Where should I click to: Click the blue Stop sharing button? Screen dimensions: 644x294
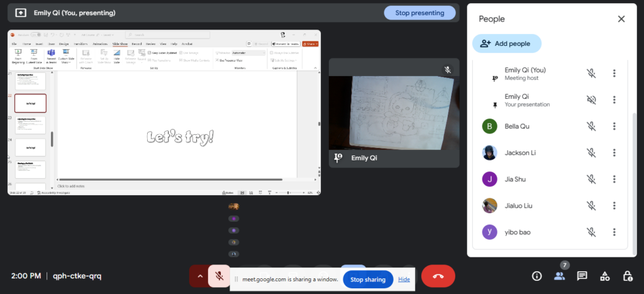pyautogui.click(x=368, y=280)
